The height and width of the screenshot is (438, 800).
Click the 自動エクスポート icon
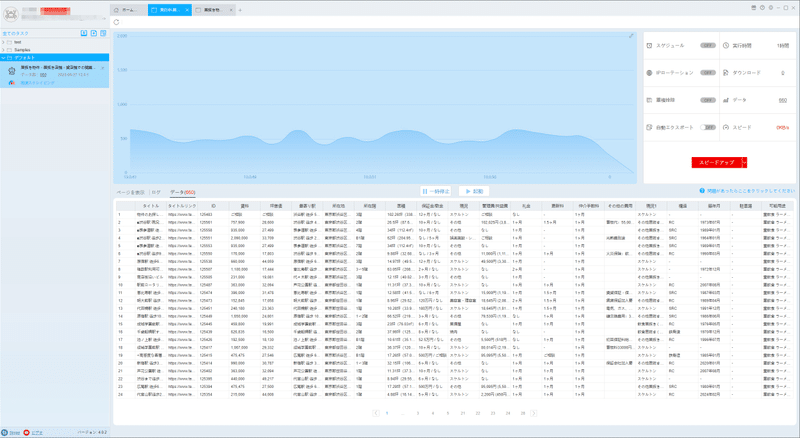coord(649,127)
